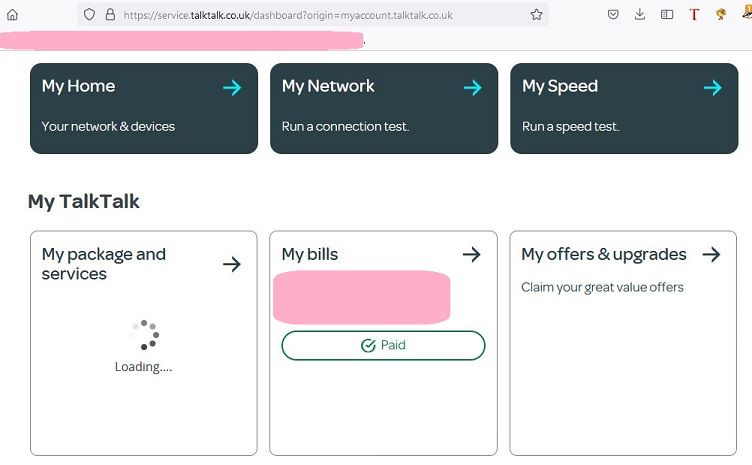The height and width of the screenshot is (465, 752).
Task: Click the URL address bar field
Action: tap(320, 15)
